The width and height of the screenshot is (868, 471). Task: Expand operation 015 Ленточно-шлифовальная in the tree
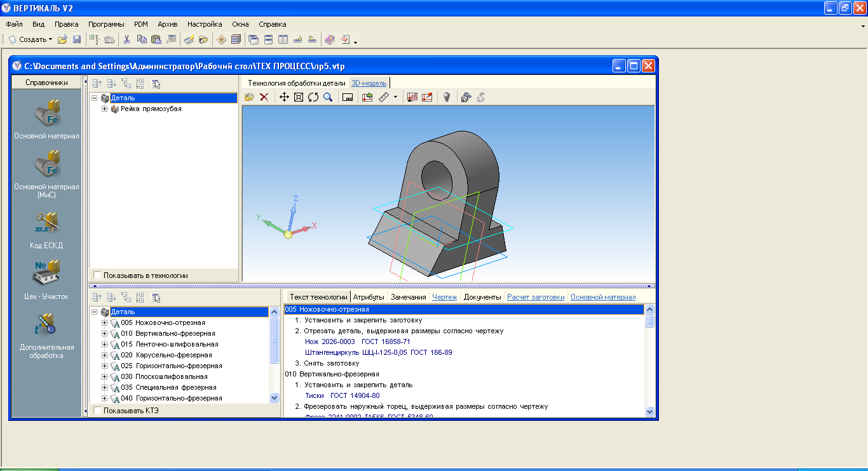click(105, 344)
